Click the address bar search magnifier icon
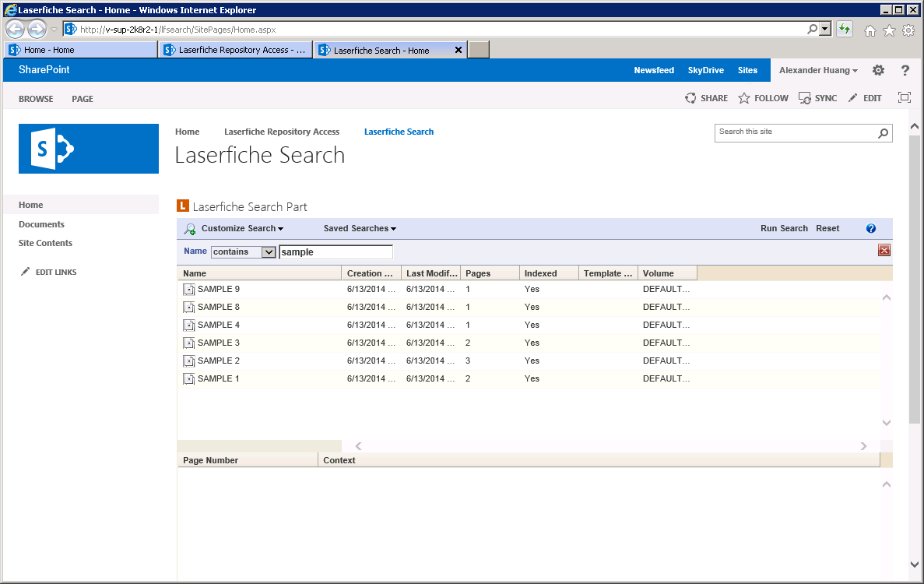This screenshot has width=924, height=584. click(812, 29)
